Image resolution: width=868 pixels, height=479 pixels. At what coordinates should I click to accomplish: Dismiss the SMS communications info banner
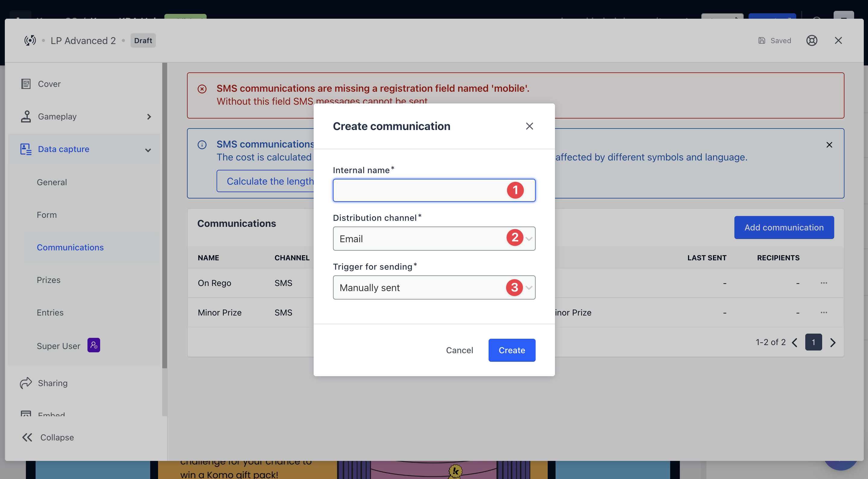tap(829, 145)
